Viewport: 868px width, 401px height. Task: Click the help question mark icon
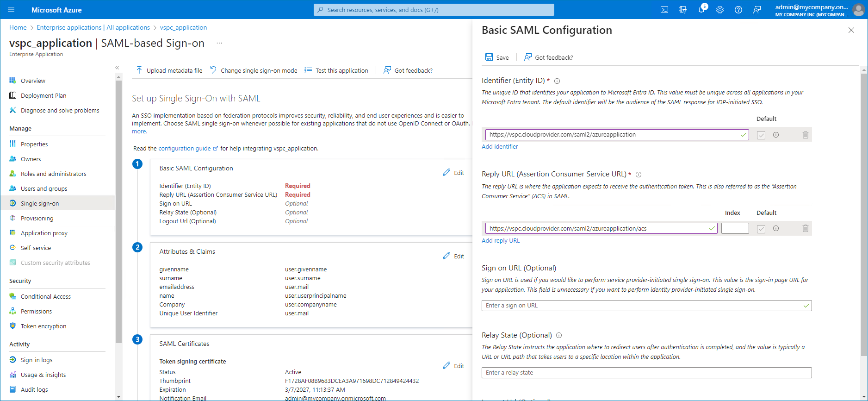(738, 10)
